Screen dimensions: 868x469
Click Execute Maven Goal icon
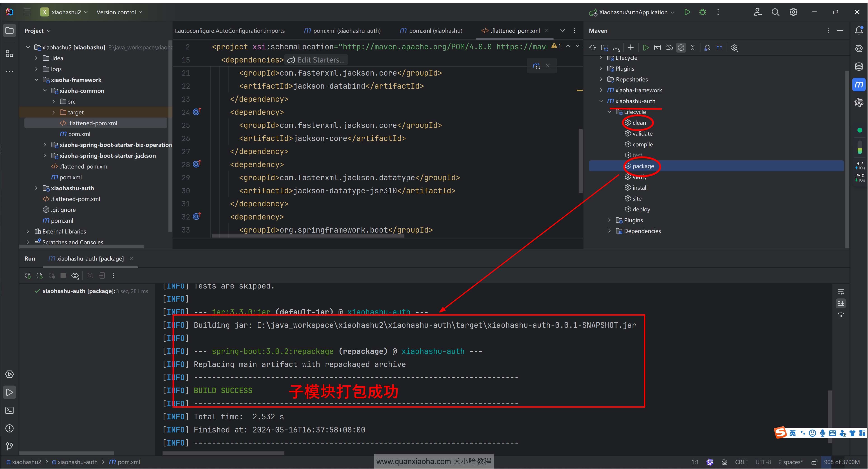[x=657, y=48]
